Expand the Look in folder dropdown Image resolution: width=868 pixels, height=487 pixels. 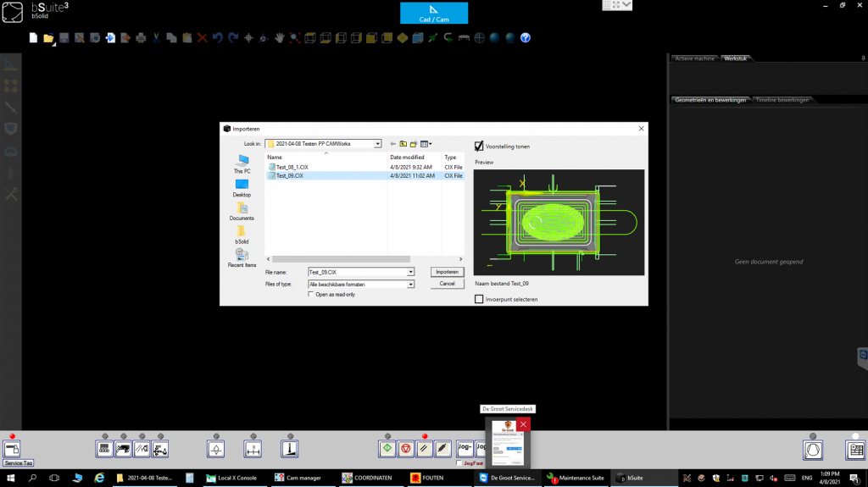pos(377,144)
